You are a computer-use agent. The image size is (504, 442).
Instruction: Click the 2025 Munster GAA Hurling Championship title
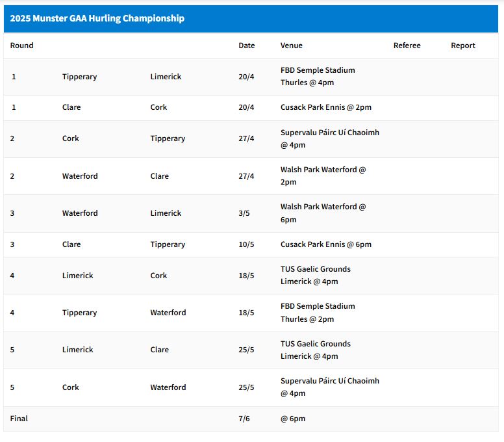tap(97, 19)
